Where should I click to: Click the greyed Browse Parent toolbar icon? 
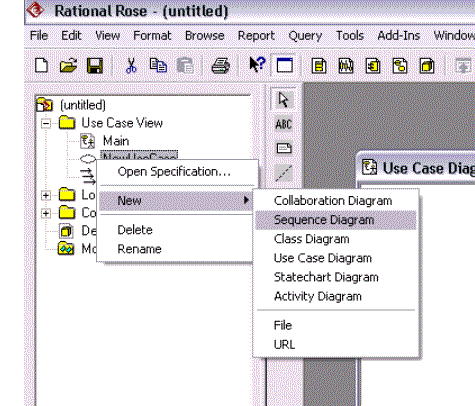click(463, 66)
